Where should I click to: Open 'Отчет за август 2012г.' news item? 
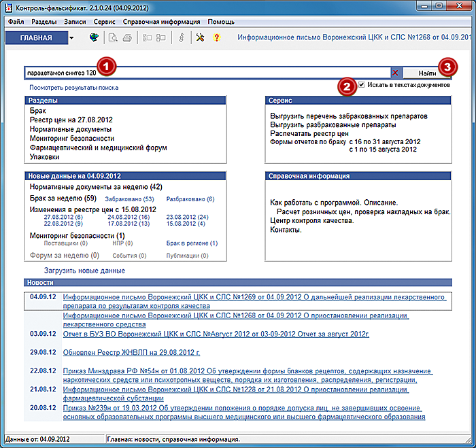click(216, 334)
